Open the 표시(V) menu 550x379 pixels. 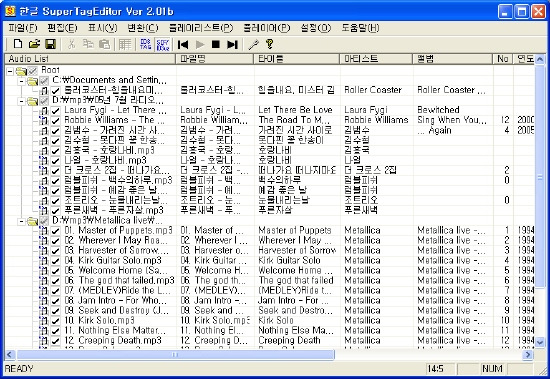[102, 28]
